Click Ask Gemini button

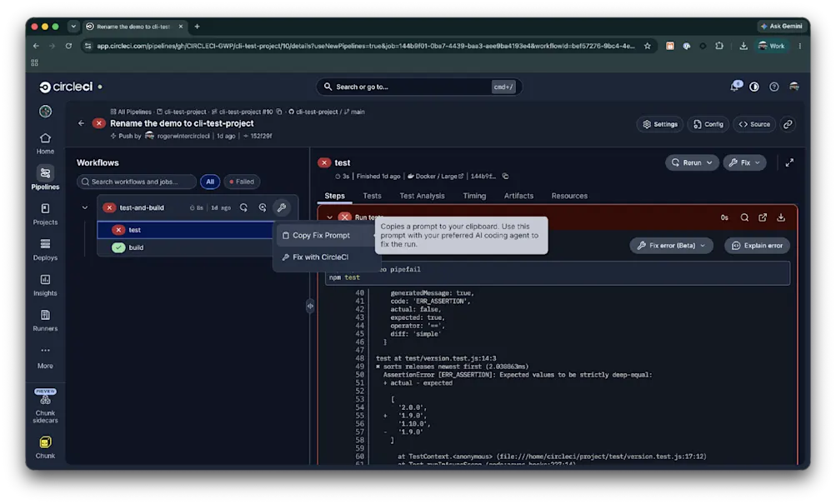click(x=781, y=26)
